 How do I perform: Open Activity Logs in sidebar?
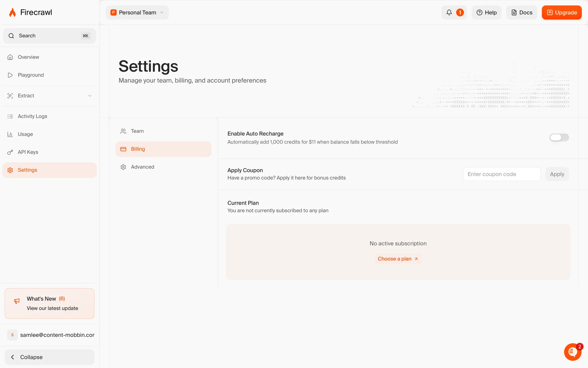coord(32,116)
